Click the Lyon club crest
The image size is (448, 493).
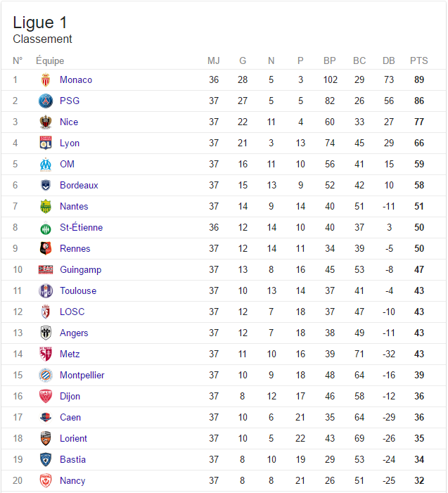coord(46,143)
